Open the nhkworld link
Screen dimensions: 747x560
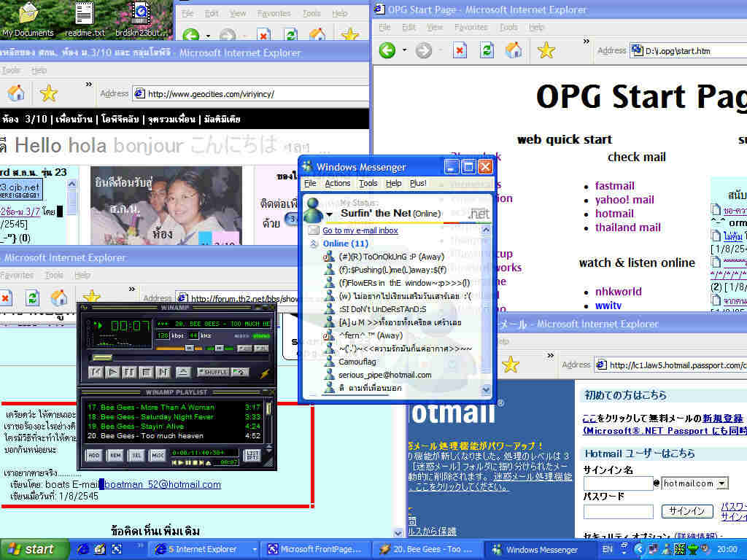pos(619,292)
